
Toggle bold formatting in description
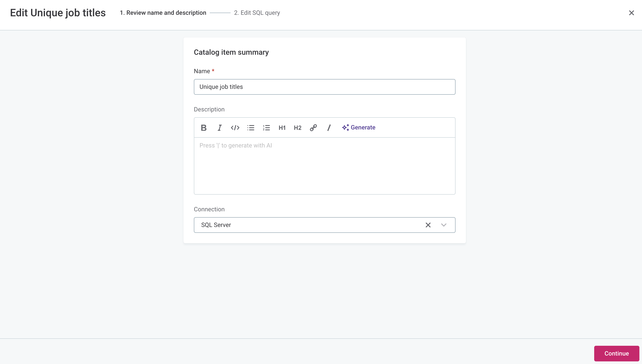tap(203, 127)
